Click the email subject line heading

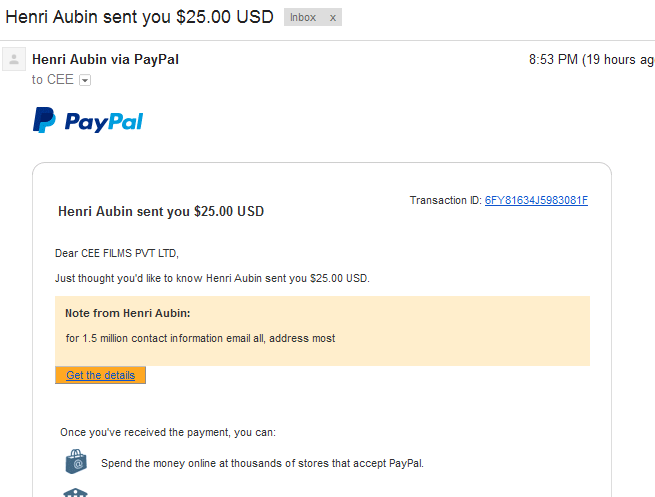pos(139,17)
